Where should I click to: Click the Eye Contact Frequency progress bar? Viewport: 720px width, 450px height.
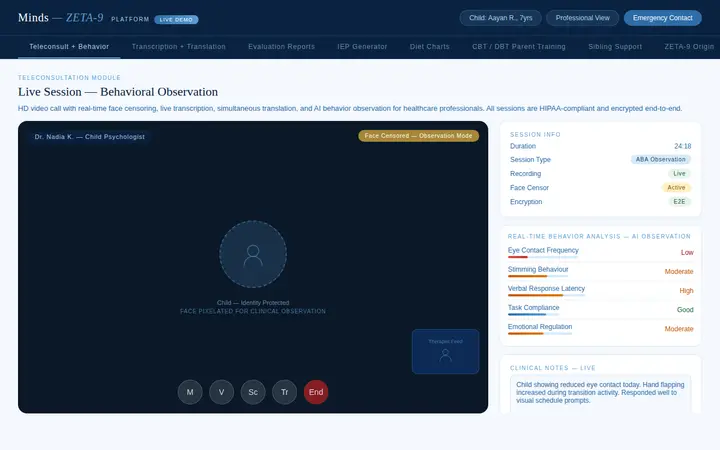click(543, 257)
